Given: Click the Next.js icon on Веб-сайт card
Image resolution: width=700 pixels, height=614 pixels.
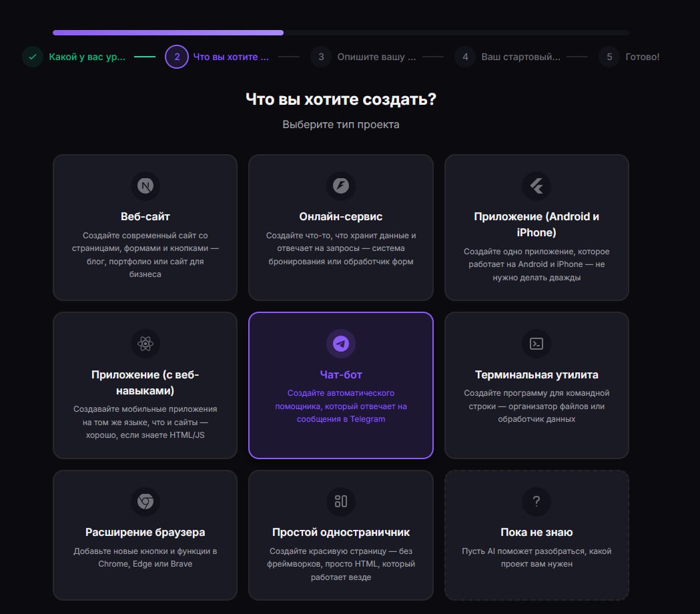Looking at the screenshot, I should pyautogui.click(x=145, y=186).
